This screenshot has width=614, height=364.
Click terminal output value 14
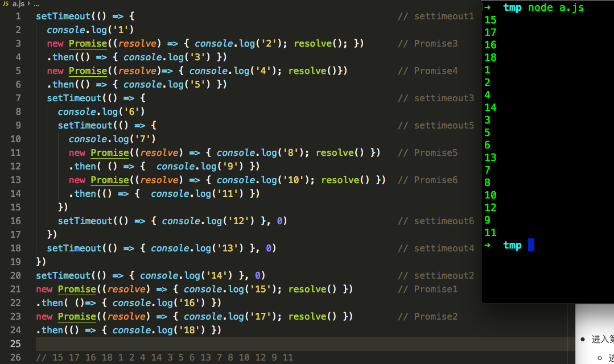(490, 107)
